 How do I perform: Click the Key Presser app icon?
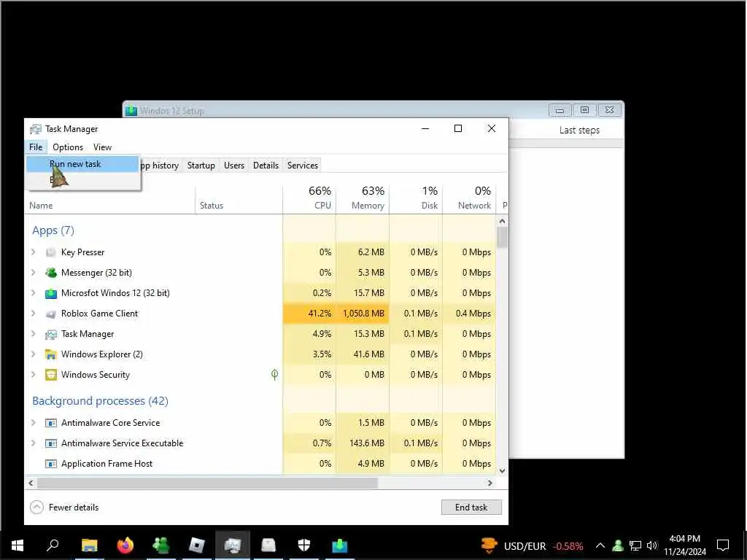[50, 252]
